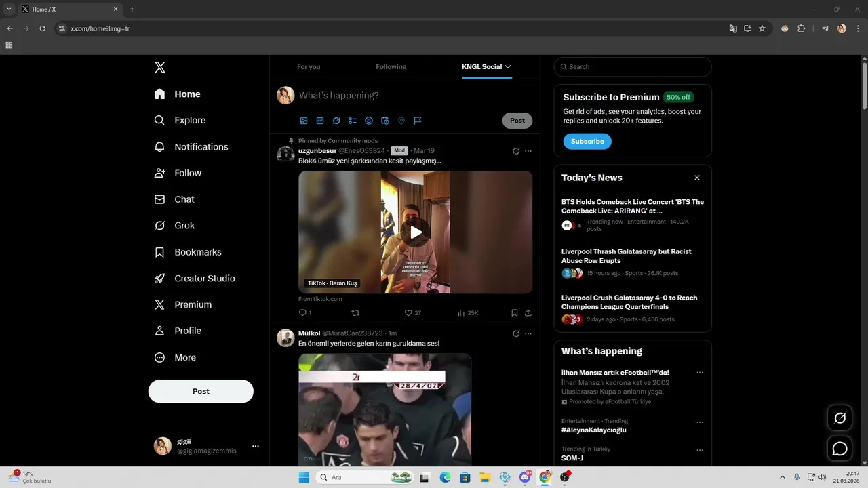
Task: Open Discord from taskbar
Action: (x=525, y=477)
